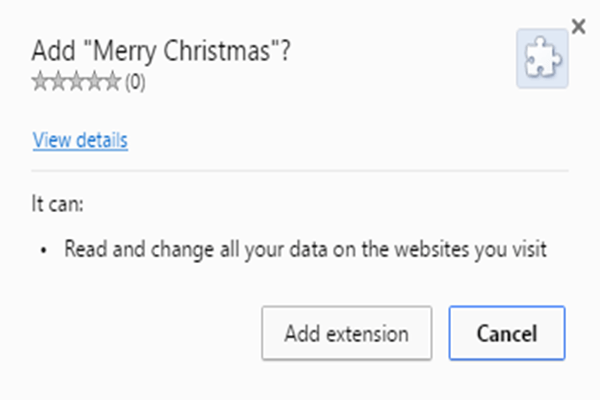Click the horizontal divider below View details
Image resolution: width=600 pixels, height=400 pixels.
coord(300,171)
